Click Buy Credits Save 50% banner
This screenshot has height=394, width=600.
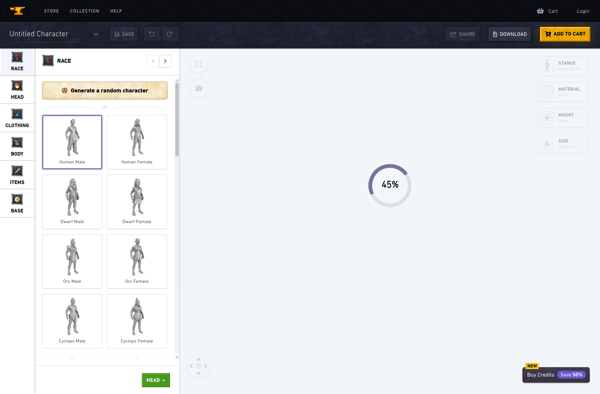click(x=556, y=374)
